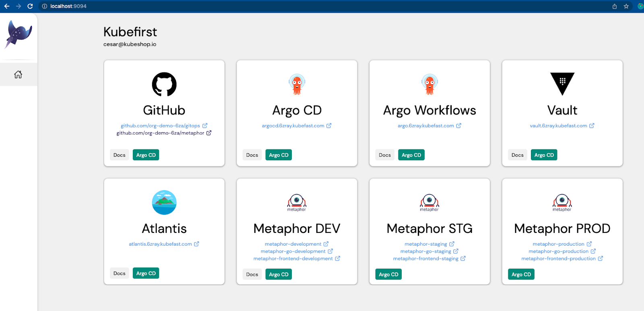Click the Vault triangle logo

[x=562, y=84]
